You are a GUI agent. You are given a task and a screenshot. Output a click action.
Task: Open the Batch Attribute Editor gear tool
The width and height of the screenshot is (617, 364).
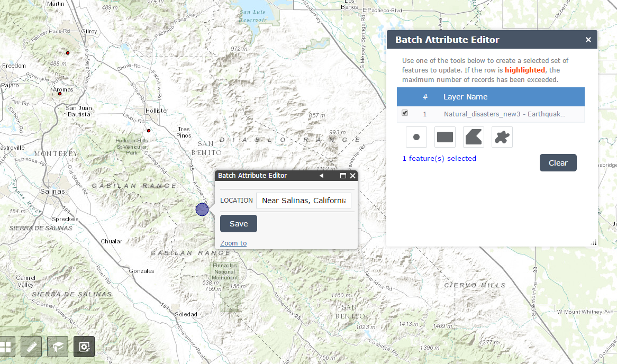coord(84,347)
